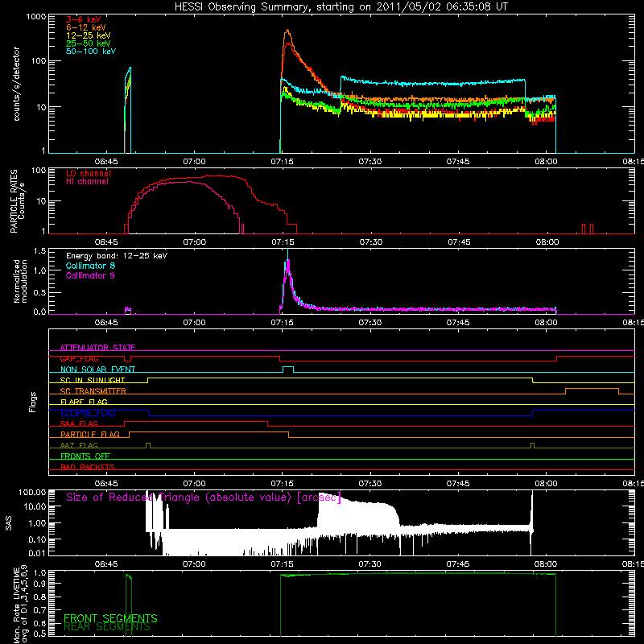This screenshot has width=644, height=644.
Task: Click the 08:00 tick label under flags plot
Action: pos(547,484)
